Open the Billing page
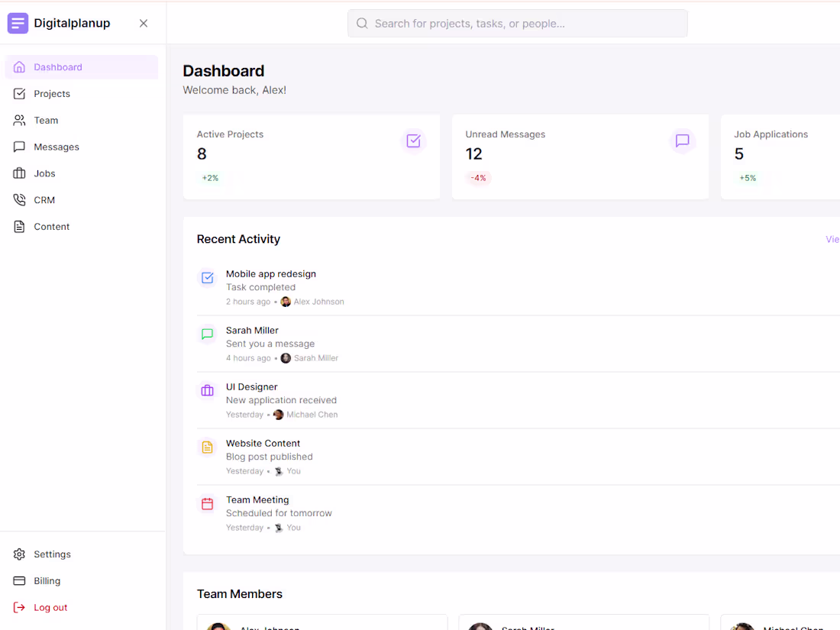Viewport: 840px width, 630px height. point(82,580)
